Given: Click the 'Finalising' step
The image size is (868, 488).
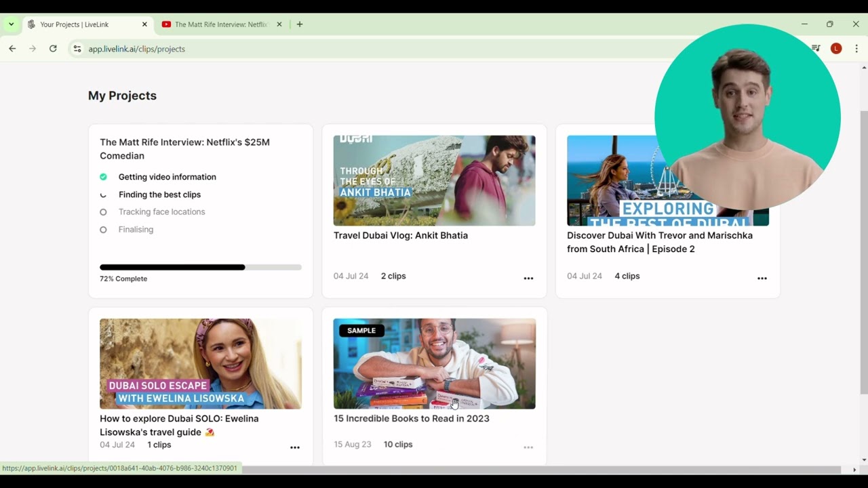Looking at the screenshot, I should click(x=136, y=230).
